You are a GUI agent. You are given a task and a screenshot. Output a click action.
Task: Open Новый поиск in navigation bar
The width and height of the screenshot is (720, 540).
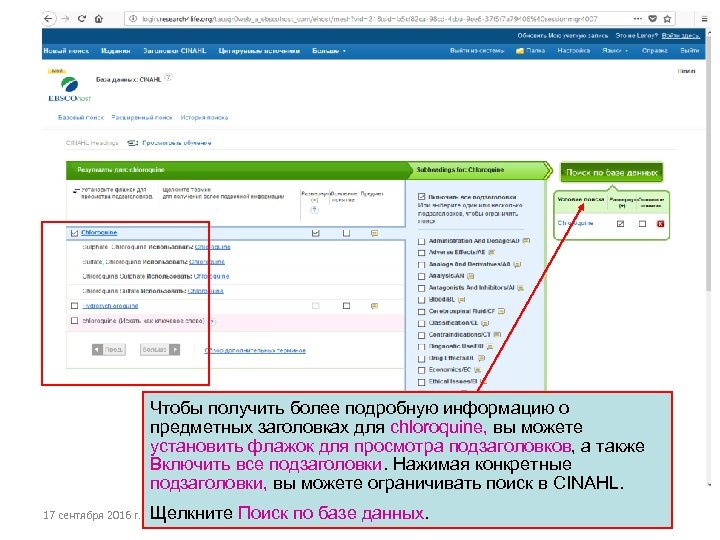coord(66,51)
